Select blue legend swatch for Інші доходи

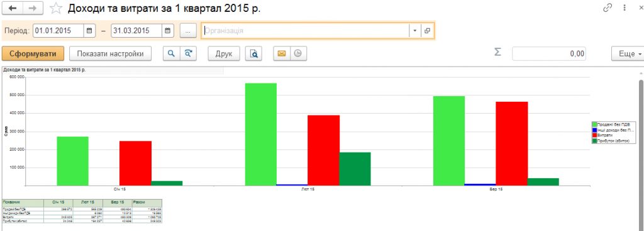tap(594, 130)
